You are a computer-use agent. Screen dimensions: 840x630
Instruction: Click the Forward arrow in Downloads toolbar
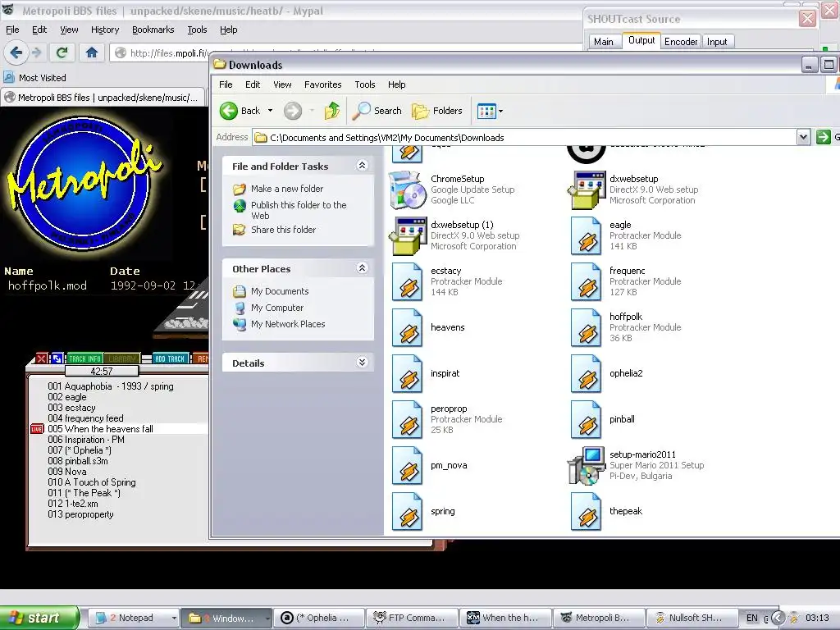[x=293, y=111]
